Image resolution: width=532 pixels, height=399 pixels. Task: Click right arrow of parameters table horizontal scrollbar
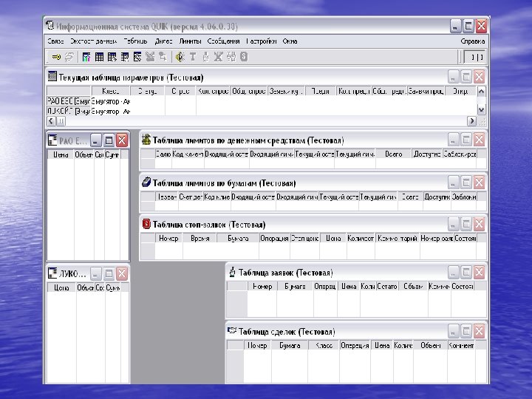click(471, 121)
